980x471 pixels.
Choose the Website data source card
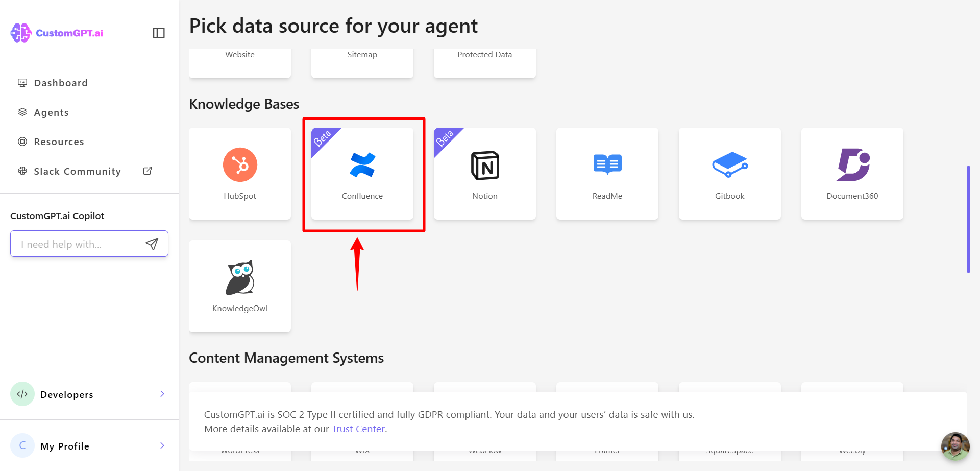(240, 63)
